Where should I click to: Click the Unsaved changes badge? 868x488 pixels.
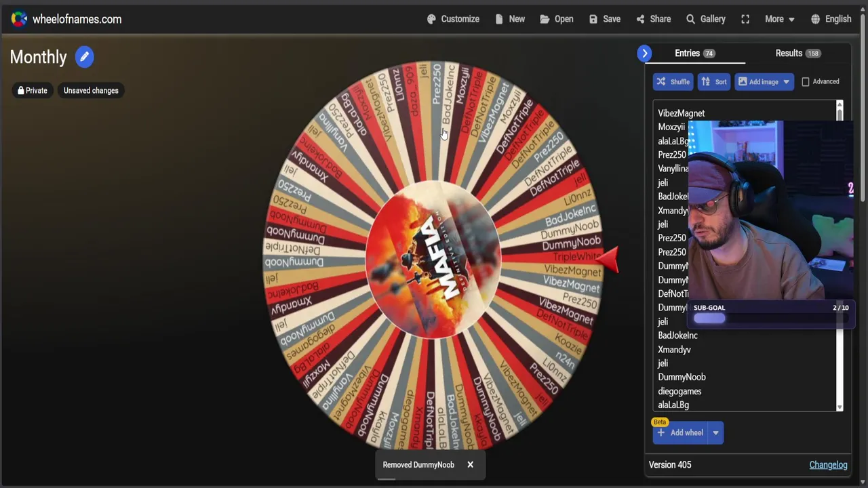91,90
